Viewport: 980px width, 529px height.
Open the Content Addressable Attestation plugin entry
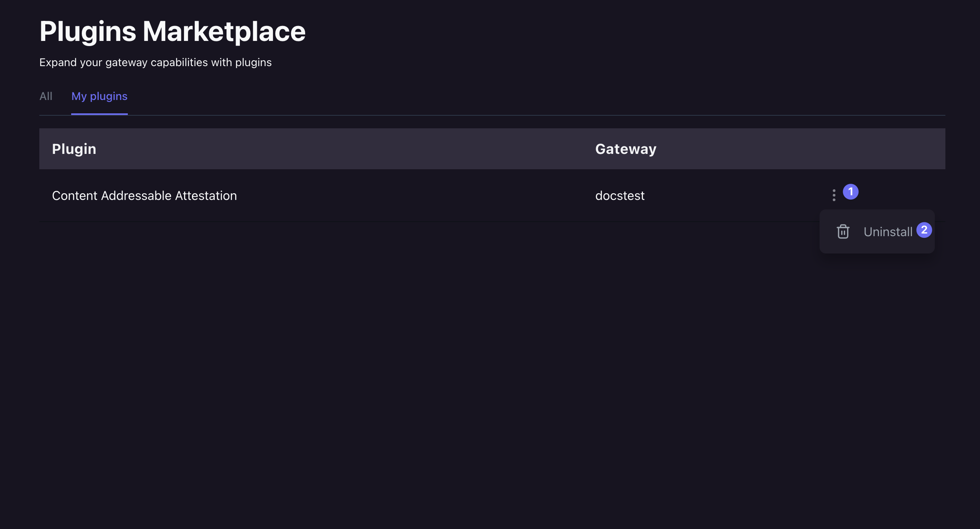tap(144, 196)
